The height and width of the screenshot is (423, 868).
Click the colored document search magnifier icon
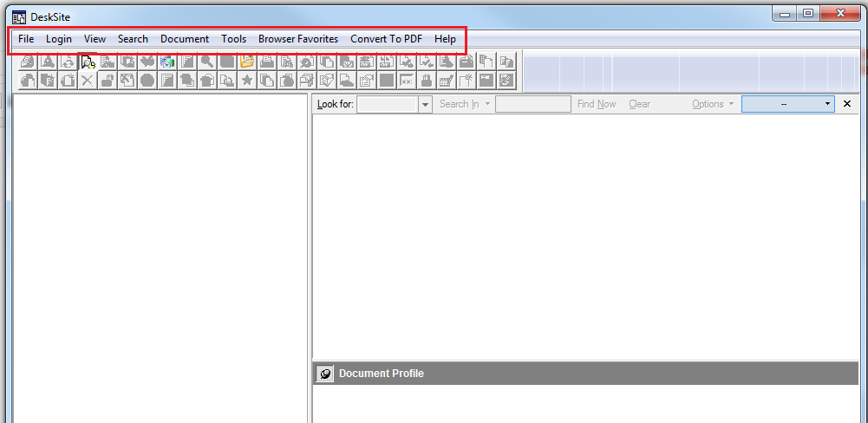coord(88,62)
